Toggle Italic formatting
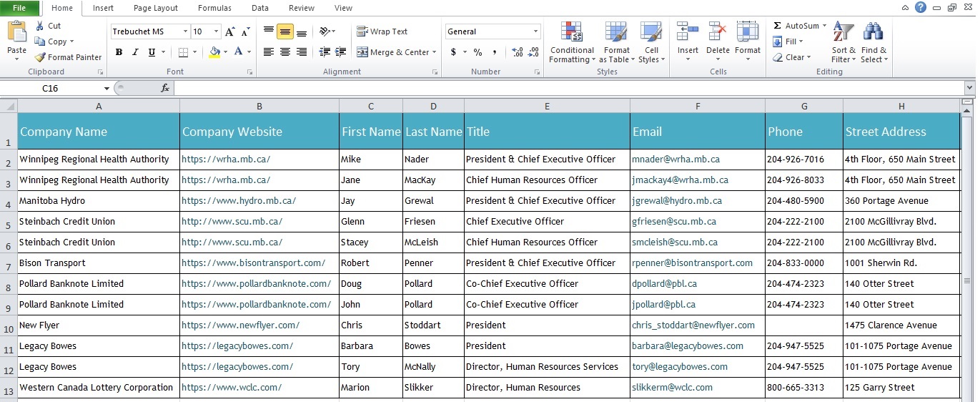 coord(135,52)
